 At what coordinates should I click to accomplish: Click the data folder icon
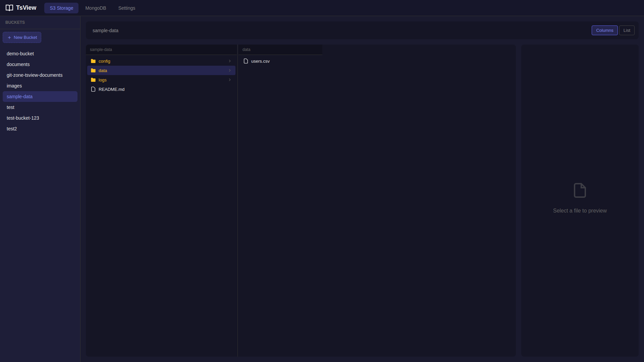93,70
